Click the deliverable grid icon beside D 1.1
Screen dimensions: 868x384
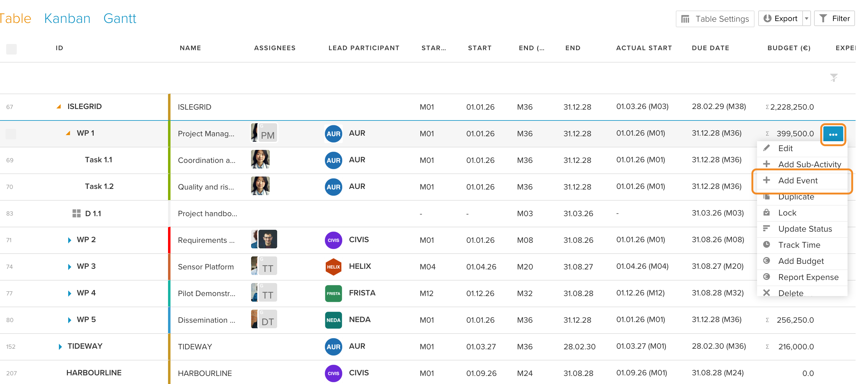pos(77,213)
